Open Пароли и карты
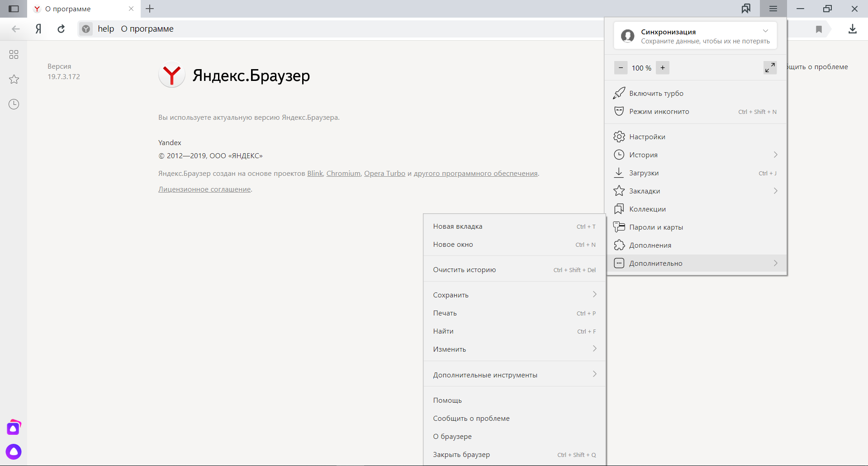 (696, 227)
